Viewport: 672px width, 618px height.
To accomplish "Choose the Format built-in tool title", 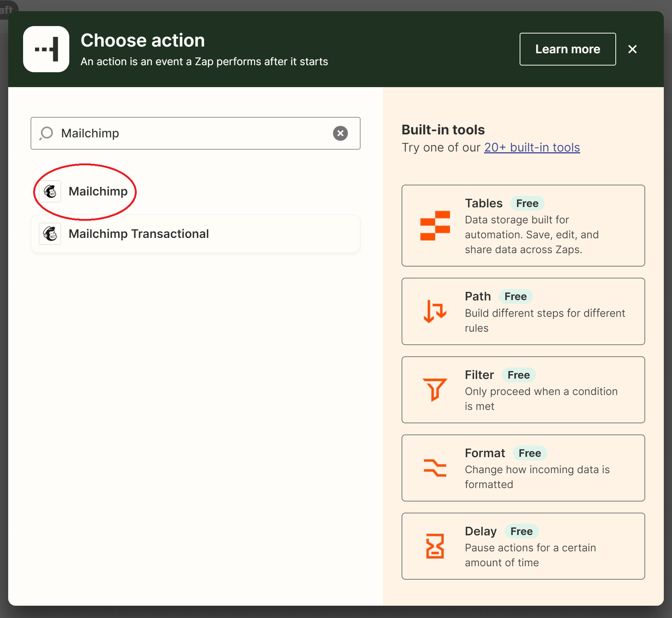I will tap(485, 453).
